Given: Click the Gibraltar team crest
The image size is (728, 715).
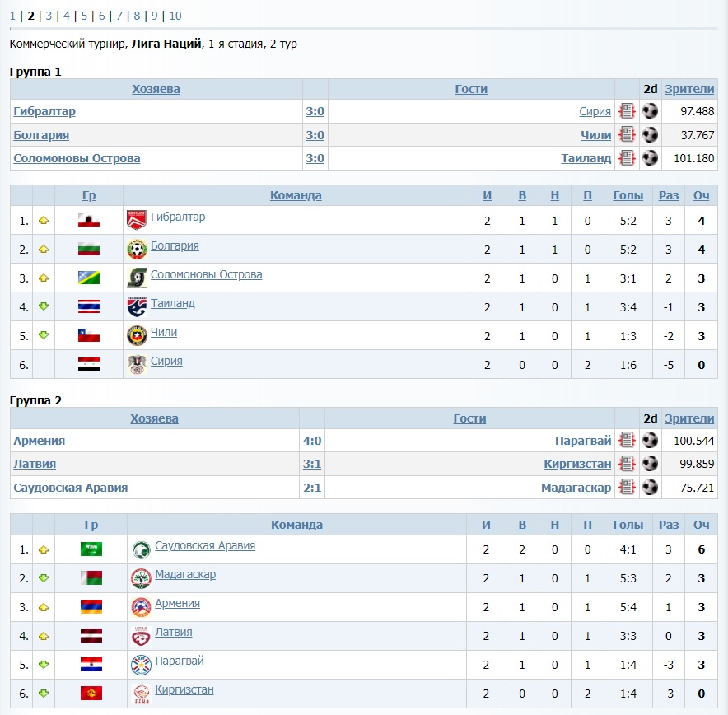Looking at the screenshot, I should 137,220.
